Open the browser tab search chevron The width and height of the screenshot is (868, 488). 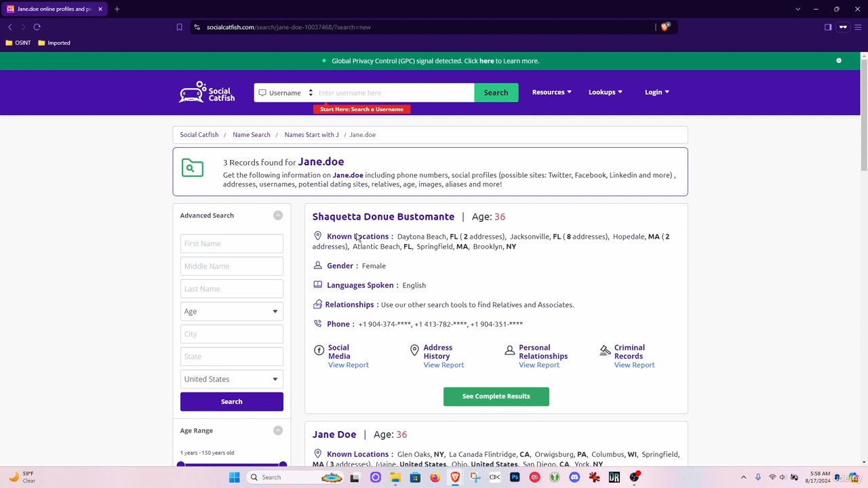(797, 9)
